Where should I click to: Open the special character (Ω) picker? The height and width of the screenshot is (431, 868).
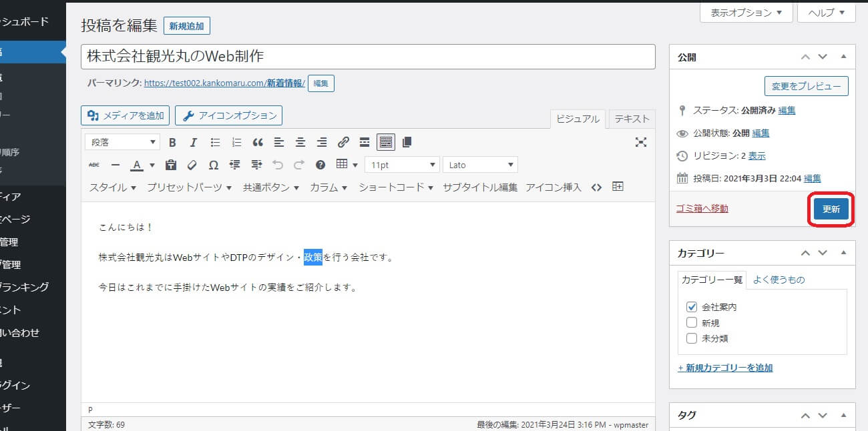(x=214, y=164)
